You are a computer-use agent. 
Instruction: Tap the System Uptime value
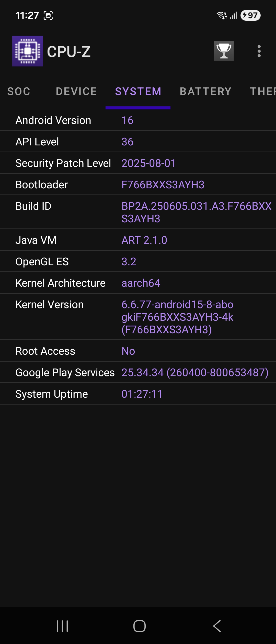tap(142, 394)
